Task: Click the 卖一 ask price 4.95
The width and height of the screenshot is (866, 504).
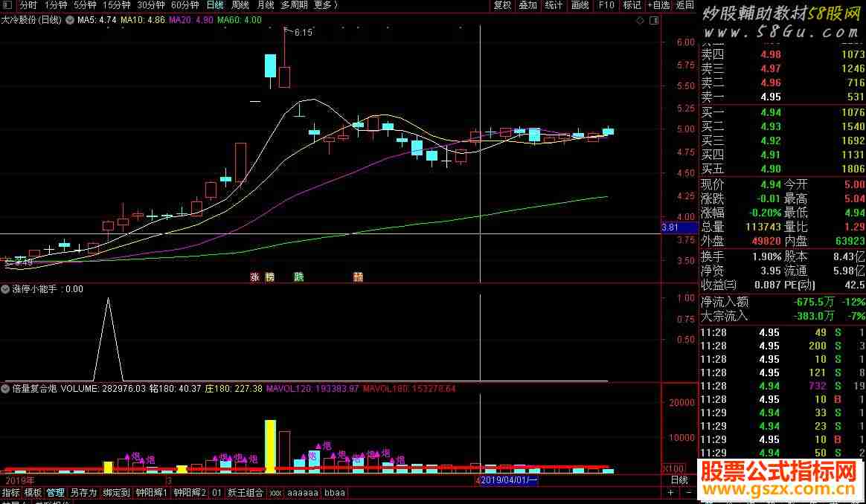Action: point(771,97)
